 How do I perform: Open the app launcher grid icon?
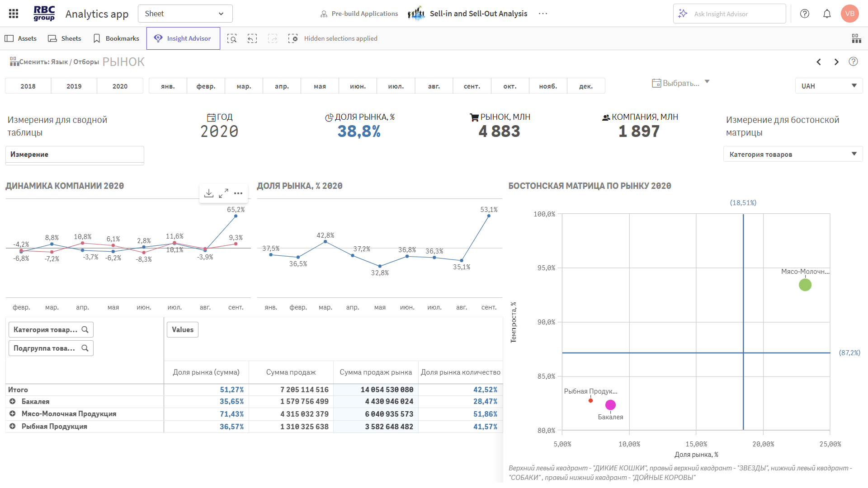click(x=14, y=14)
